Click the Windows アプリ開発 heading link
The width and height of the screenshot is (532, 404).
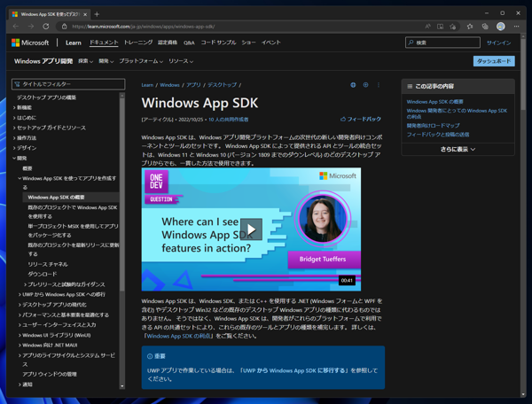click(43, 61)
